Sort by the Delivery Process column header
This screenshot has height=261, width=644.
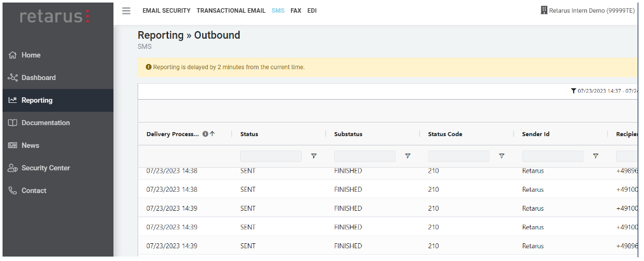tap(172, 134)
